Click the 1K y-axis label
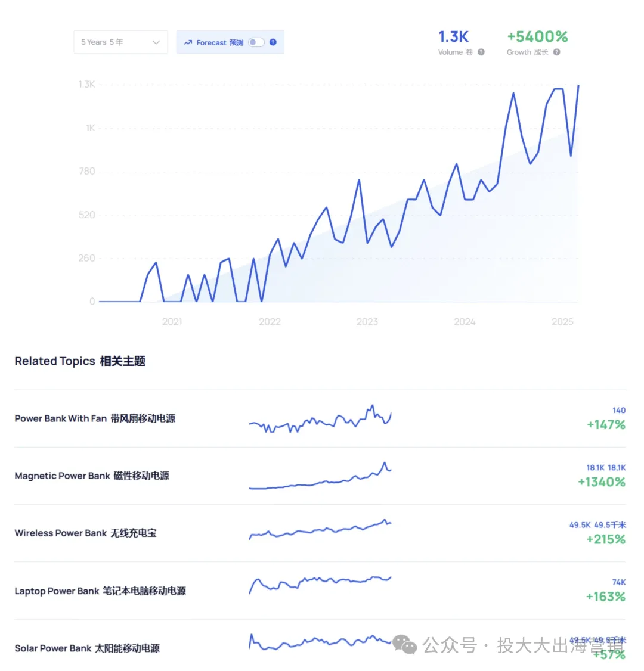 click(91, 128)
